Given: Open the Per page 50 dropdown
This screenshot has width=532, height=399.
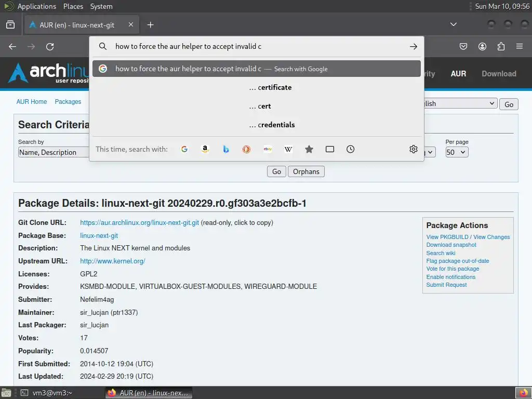Looking at the screenshot, I should pos(457,152).
